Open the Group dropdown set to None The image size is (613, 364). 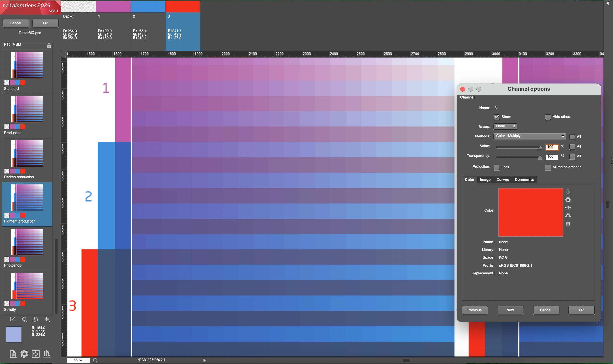point(505,126)
